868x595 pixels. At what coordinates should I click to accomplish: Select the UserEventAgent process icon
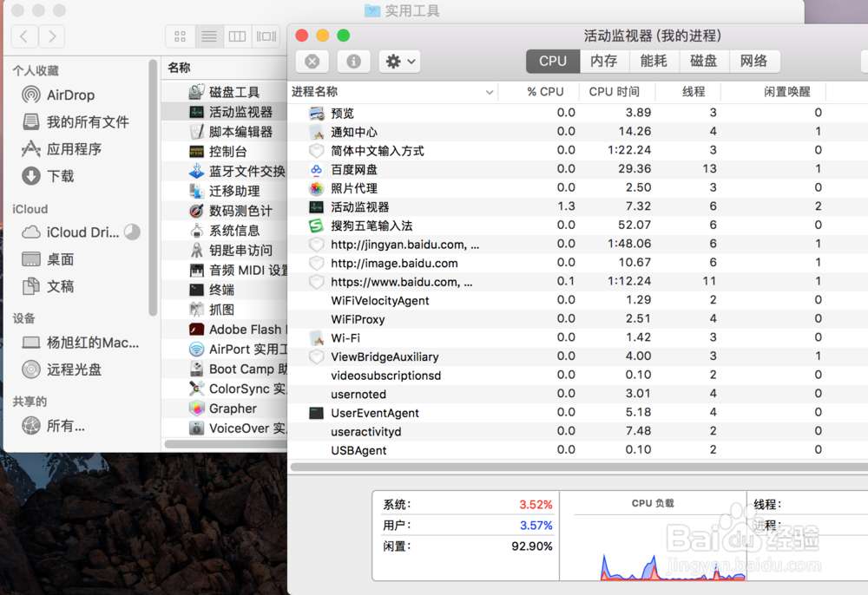click(317, 413)
